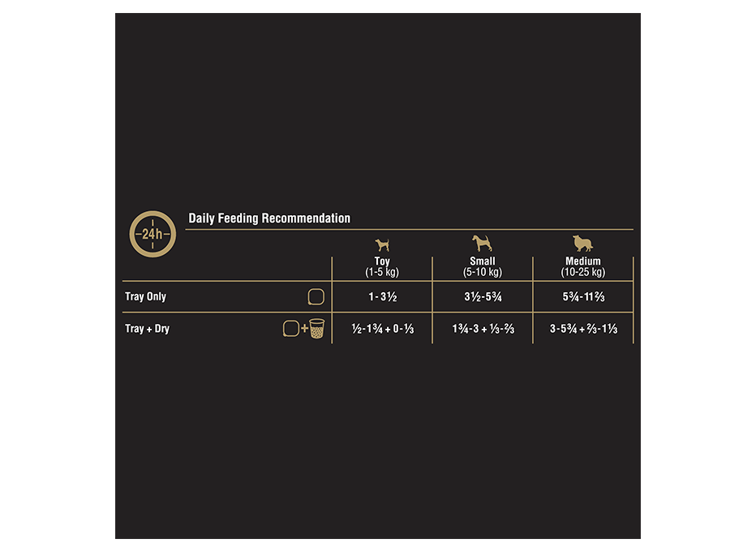Select the Tray + Dry row label

tap(147, 329)
